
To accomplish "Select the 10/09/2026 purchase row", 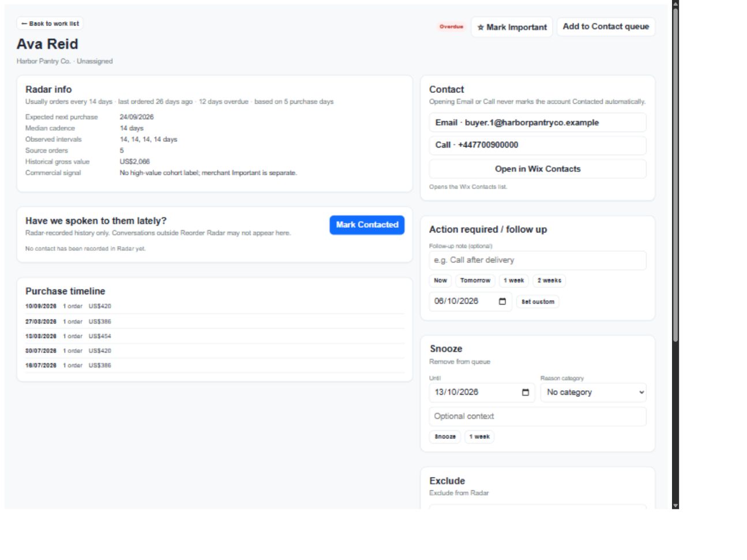I will pos(215,306).
